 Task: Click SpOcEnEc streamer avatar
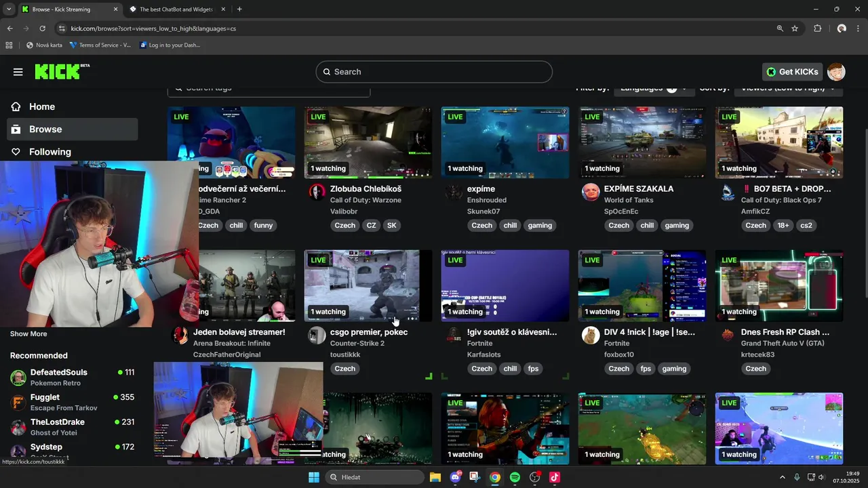[591, 192]
